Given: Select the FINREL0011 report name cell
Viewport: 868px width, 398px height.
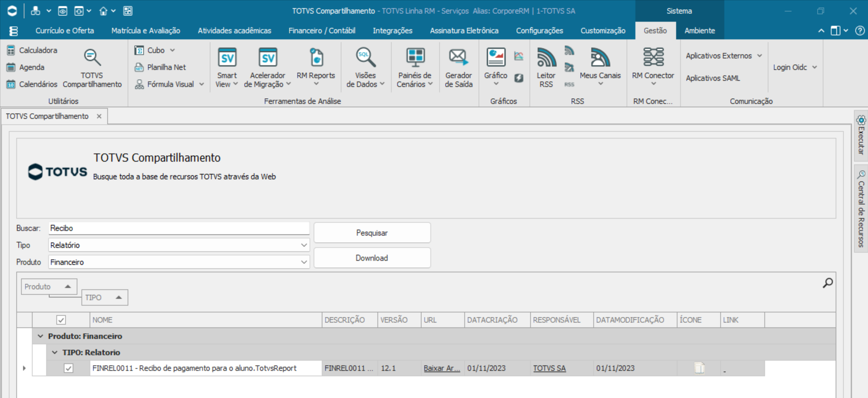Looking at the screenshot, I should [206, 368].
